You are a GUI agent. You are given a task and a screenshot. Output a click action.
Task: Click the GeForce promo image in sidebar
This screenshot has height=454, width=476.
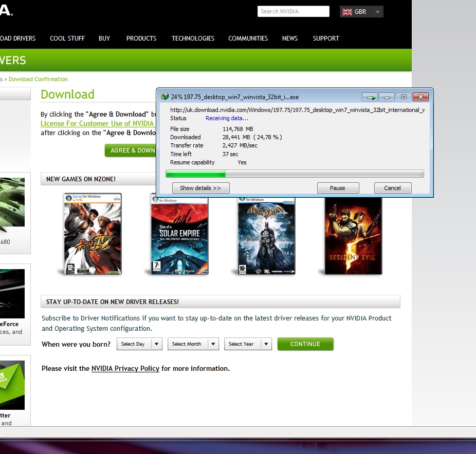click(x=12, y=294)
